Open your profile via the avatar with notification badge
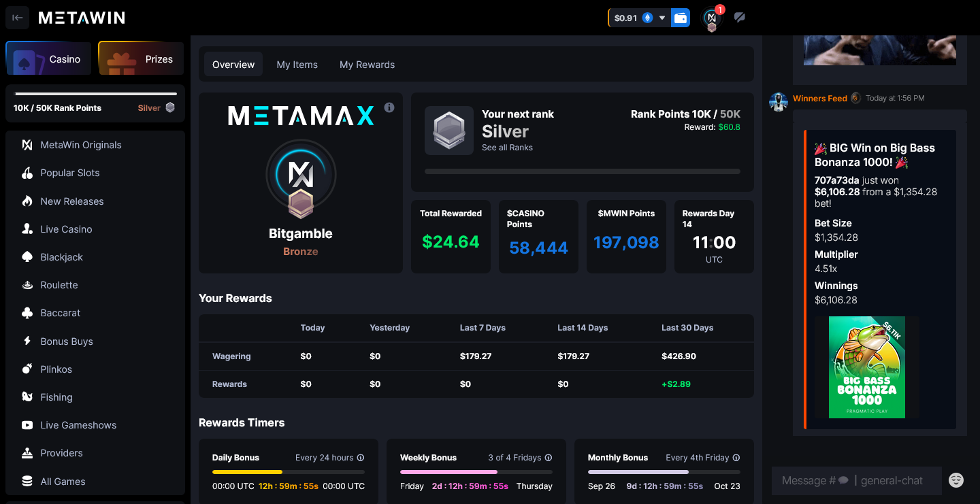The height and width of the screenshot is (504, 980). [x=711, y=18]
